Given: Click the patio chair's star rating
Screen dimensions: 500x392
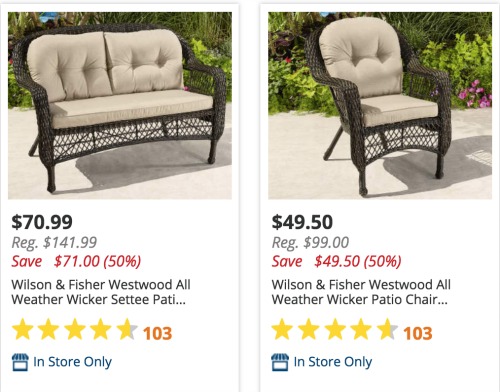Looking at the screenshot, I should (x=335, y=329).
